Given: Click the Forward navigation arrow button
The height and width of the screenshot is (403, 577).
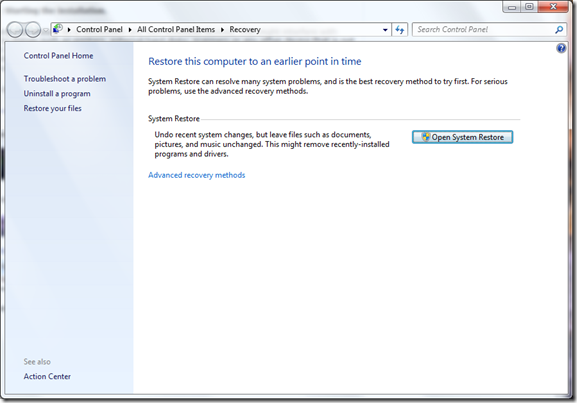Looking at the screenshot, I should point(33,29).
